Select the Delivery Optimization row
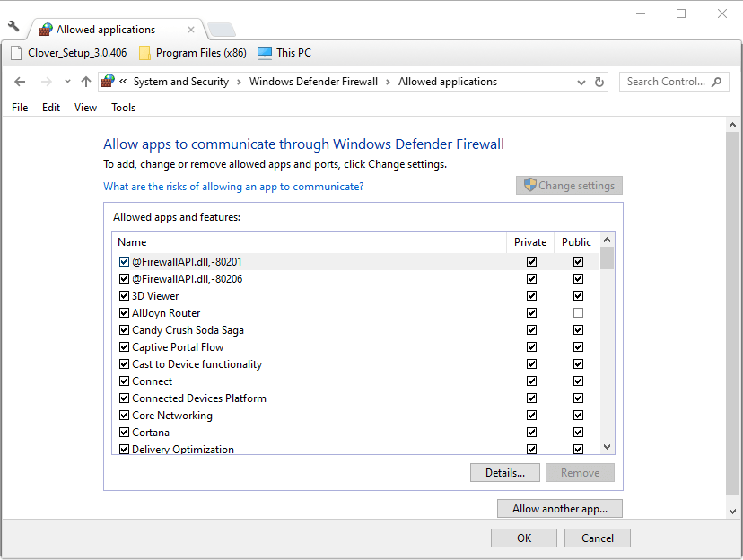The width and height of the screenshot is (743, 560). [x=356, y=448]
